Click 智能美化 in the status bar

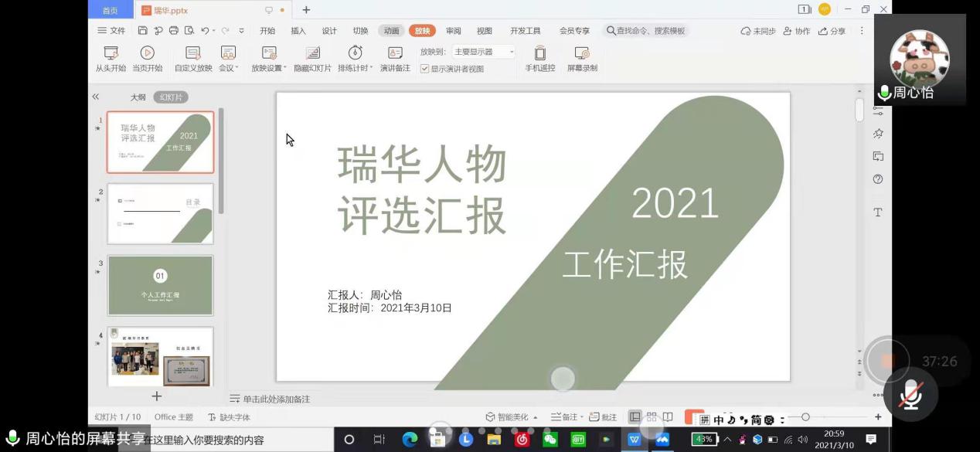(x=507, y=417)
